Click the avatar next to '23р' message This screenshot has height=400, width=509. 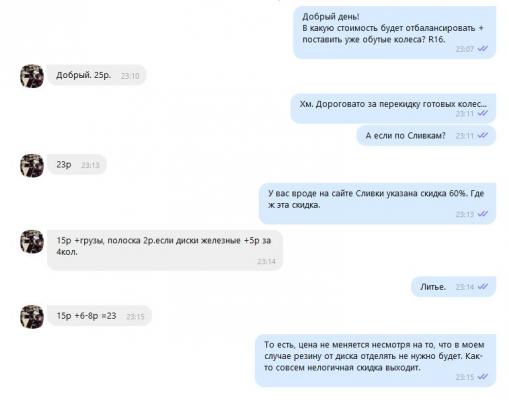(x=32, y=165)
